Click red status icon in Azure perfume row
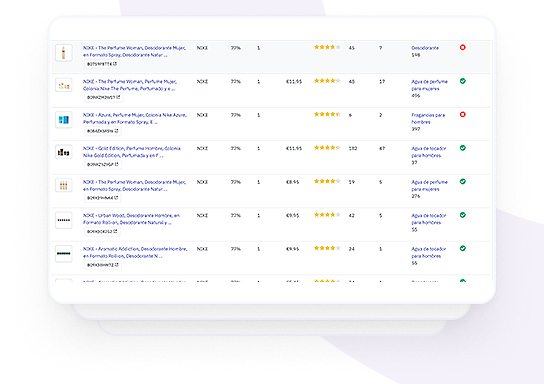544x384 pixels. 462,114
